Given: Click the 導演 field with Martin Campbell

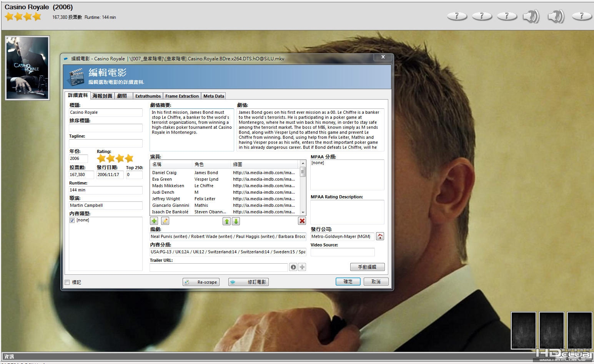Looking at the screenshot, I should [106, 205].
